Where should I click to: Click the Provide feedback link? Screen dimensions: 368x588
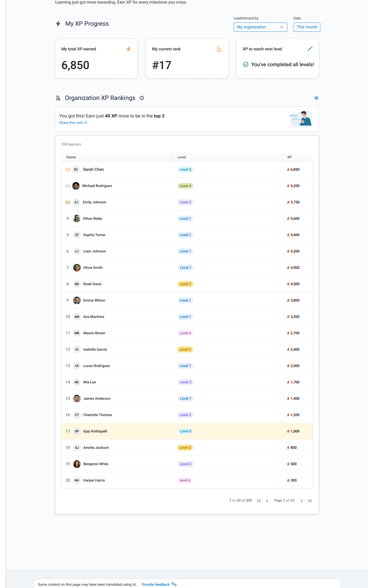pyautogui.click(x=159, y=584)
